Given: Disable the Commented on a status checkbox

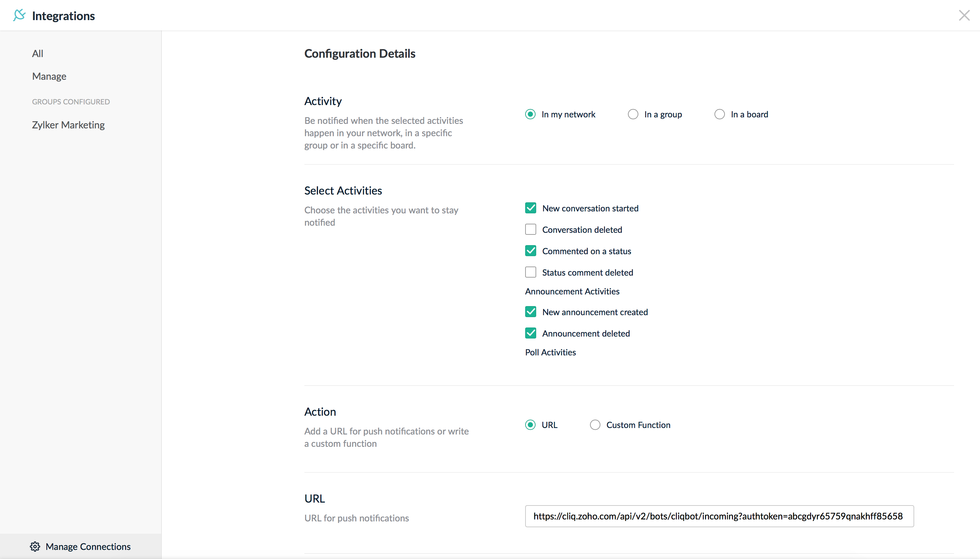Looking at the screenshot, I should (x=530, y=251).
